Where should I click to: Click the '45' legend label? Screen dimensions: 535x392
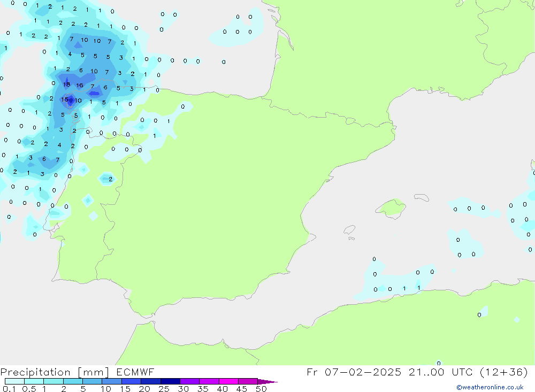click(x=242, y=389)
